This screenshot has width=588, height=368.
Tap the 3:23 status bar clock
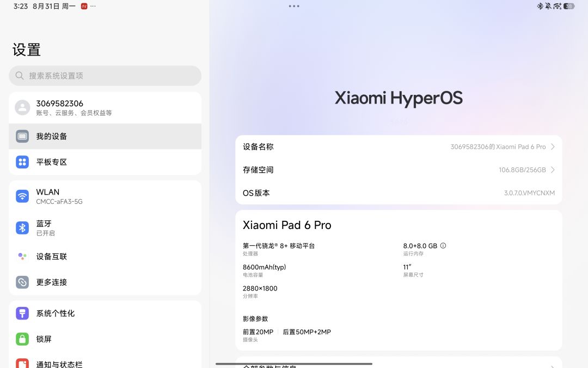tap(21, 6)
